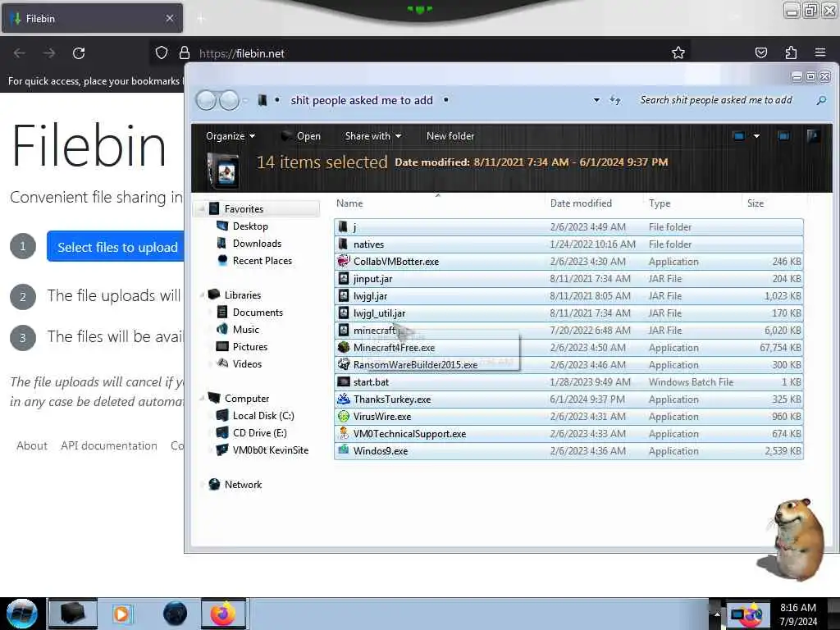Image resolution: width=840 pixels, height=630 pixels.
Task: Click Select files to upload button
Action: (116, 247)
